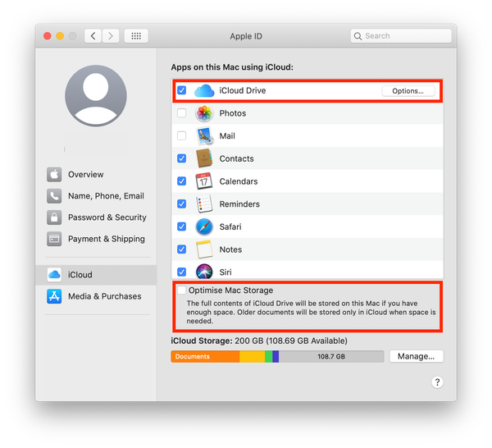Click the Calendars icon
Screen dimensions: 492x448
tap(204, 181)
